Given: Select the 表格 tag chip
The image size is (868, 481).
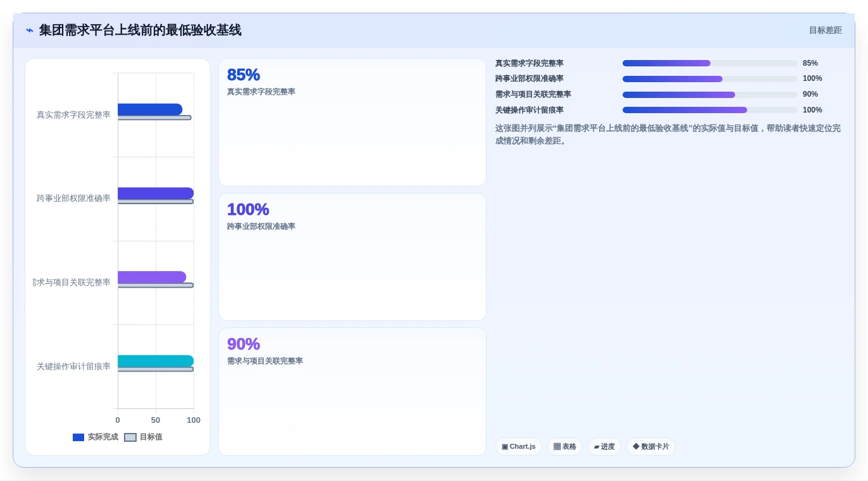Looking at the screenshot, I should (x=564, y=446).
